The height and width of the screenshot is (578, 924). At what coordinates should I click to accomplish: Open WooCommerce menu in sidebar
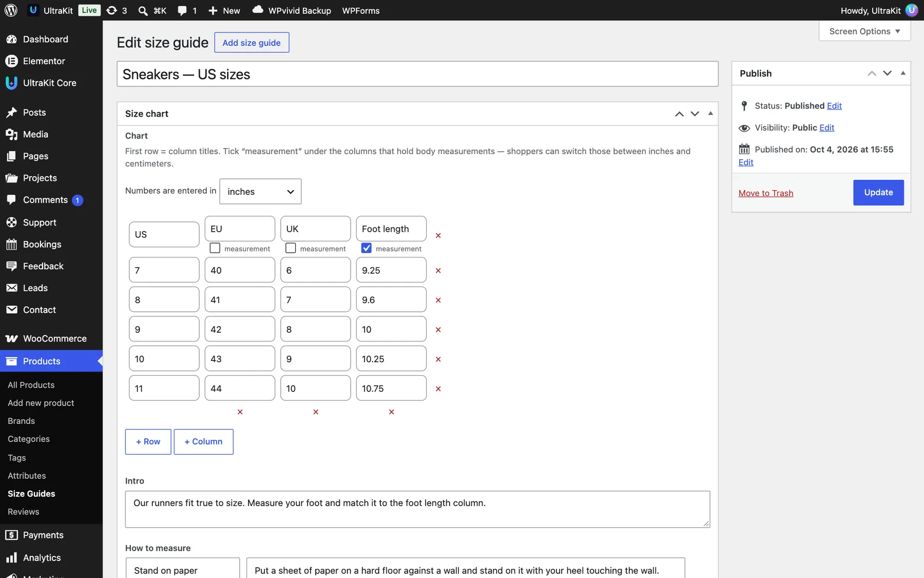tap(51, 339)
